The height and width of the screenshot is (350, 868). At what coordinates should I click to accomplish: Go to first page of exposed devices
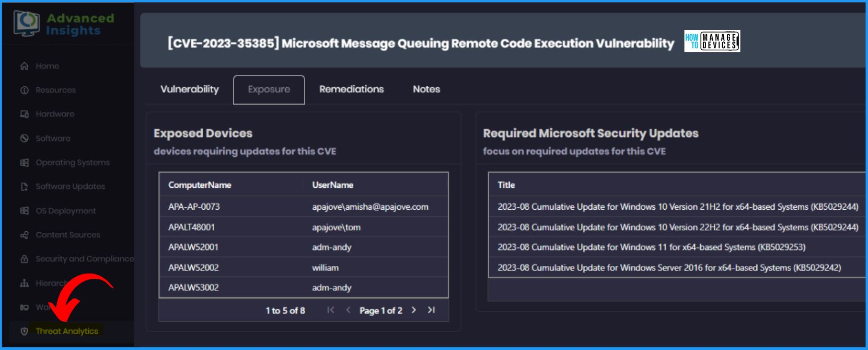(330, 310)
